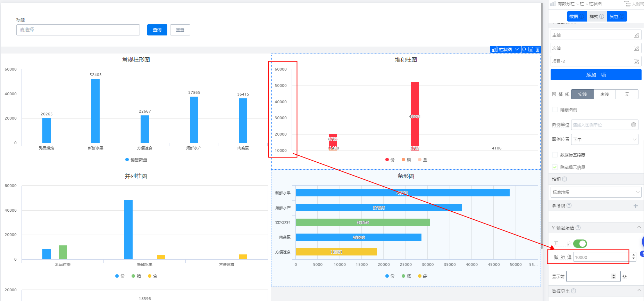
Task: Check the 数据标签隐藏 checkbox
Action: coord(555,155)
